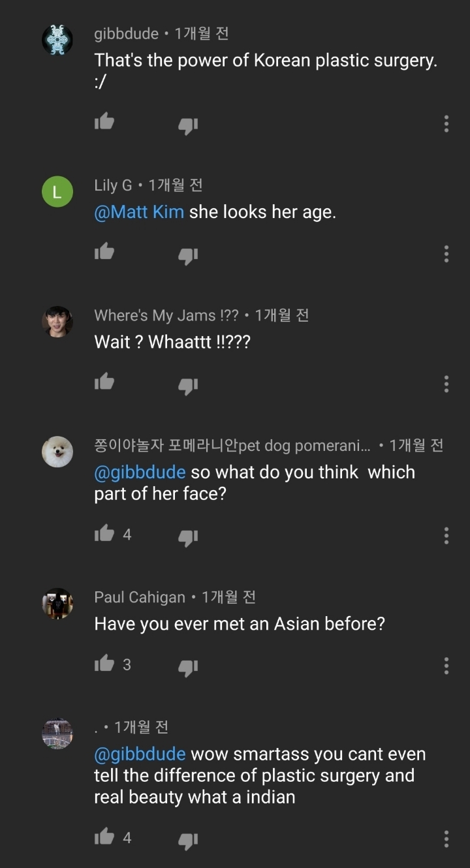The height and width of the screenshot is (868, 470).
Task: Open options for Where's My Jams comment
Action: 446,383
